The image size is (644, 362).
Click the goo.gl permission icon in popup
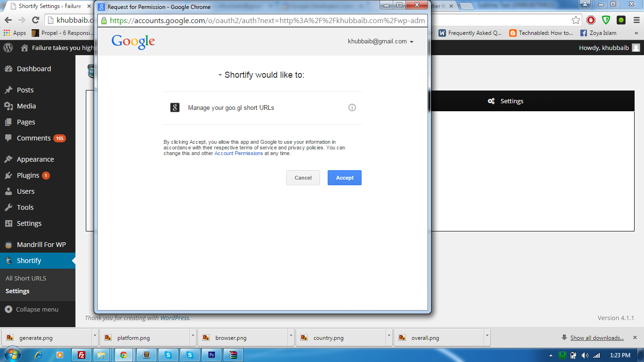[x=175, y=107]
